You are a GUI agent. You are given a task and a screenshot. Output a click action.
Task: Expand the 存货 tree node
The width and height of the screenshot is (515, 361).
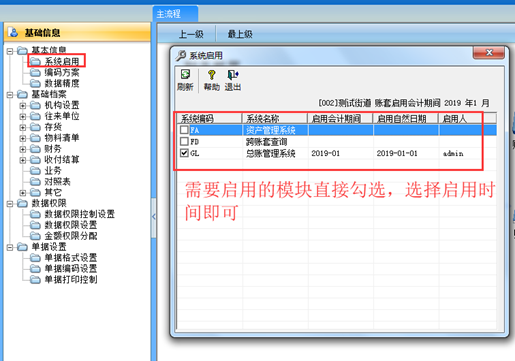(23, 127)
